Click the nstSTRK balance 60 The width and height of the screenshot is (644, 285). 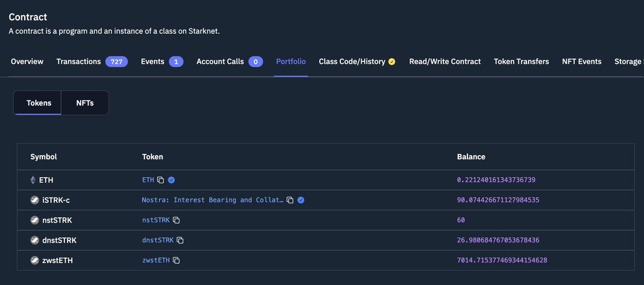point(461,220)
